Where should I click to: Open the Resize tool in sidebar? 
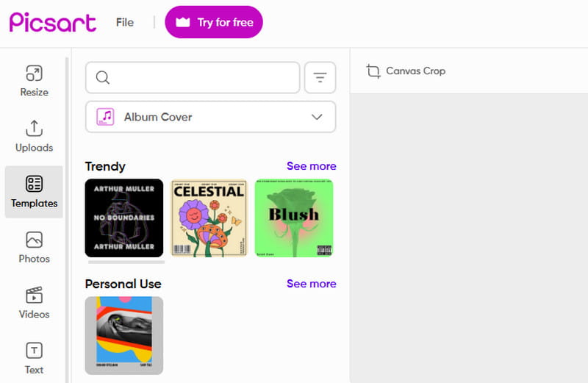[x=34, y=81]
